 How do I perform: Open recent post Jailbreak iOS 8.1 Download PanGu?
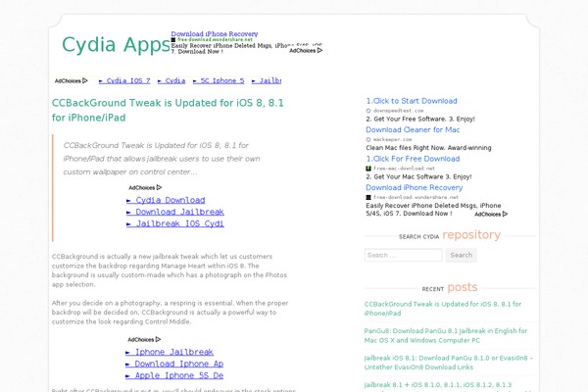449,363
